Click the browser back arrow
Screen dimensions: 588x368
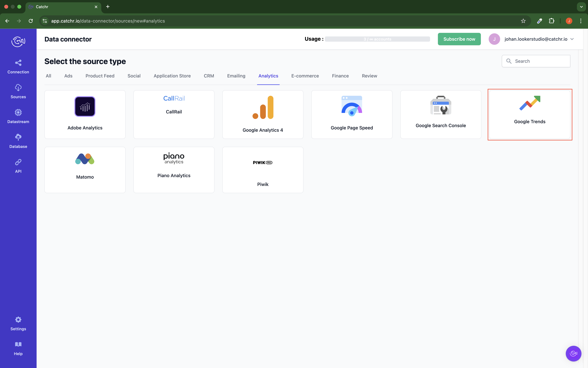[x=7, y=21]
